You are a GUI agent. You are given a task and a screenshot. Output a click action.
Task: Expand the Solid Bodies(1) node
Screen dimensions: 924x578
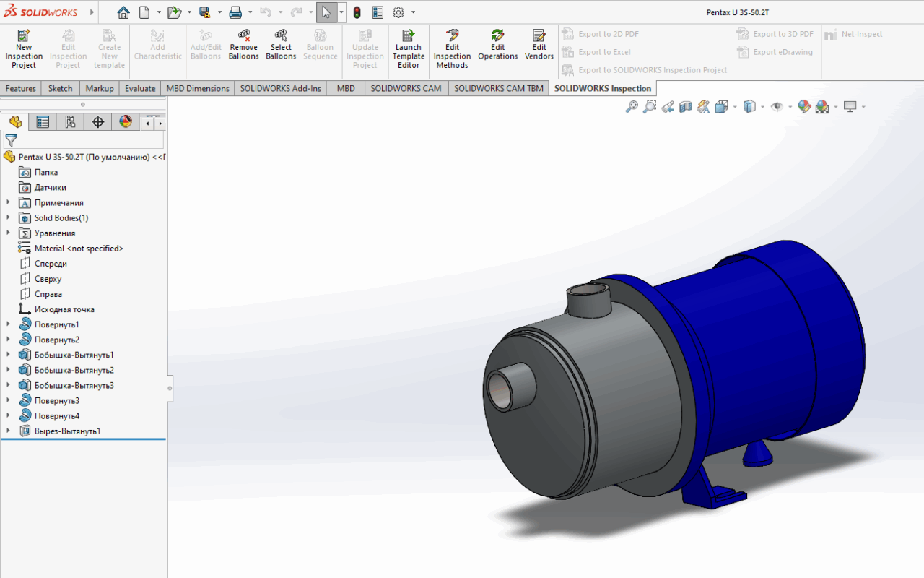pos(9,217)
